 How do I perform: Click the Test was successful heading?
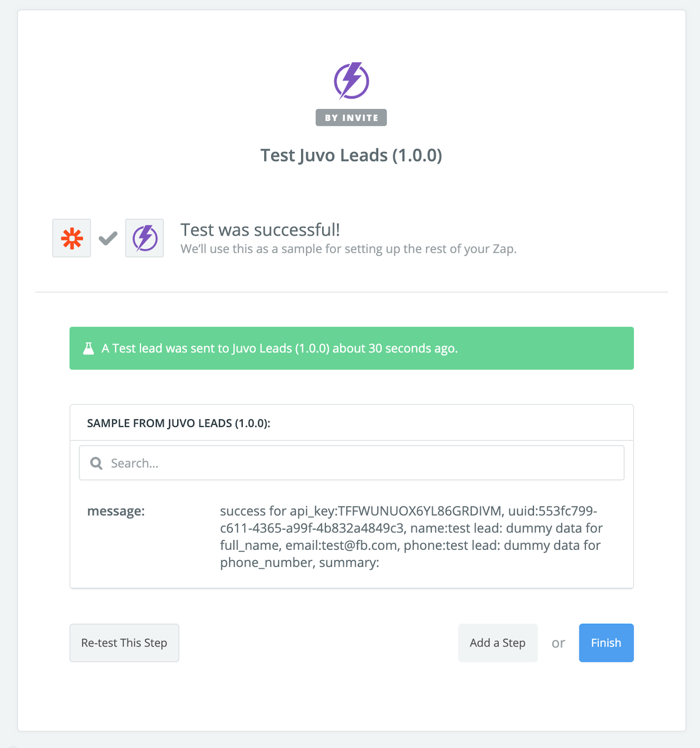click(260, 230)
